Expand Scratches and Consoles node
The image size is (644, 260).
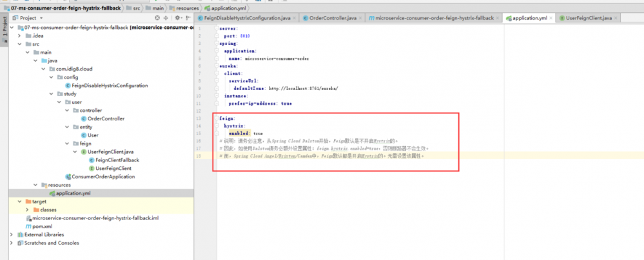click(12, 243)
